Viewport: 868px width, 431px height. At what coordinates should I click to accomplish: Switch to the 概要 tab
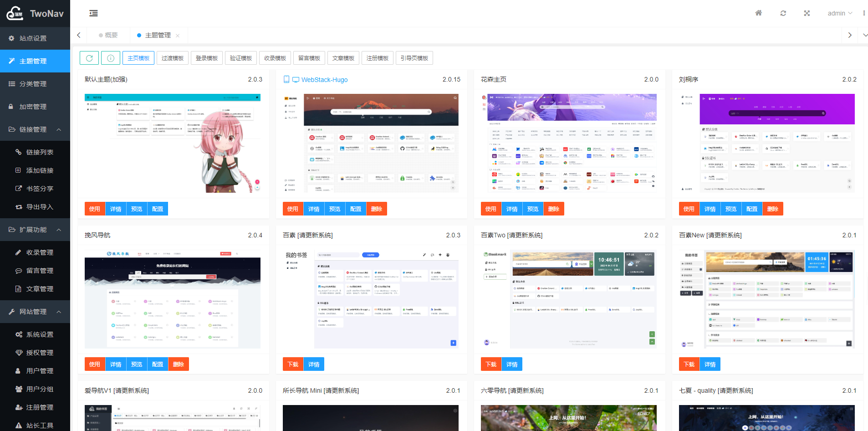coord(108,35)
